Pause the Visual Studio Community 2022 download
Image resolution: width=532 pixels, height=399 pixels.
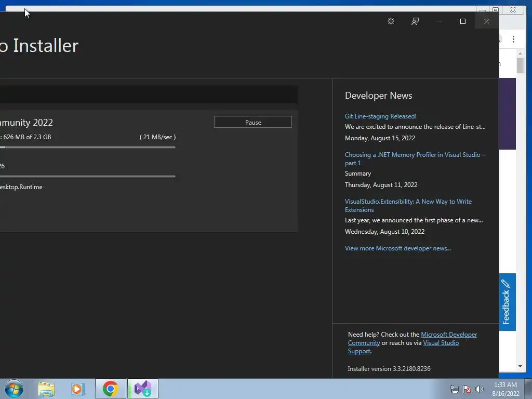pos(253,122)
